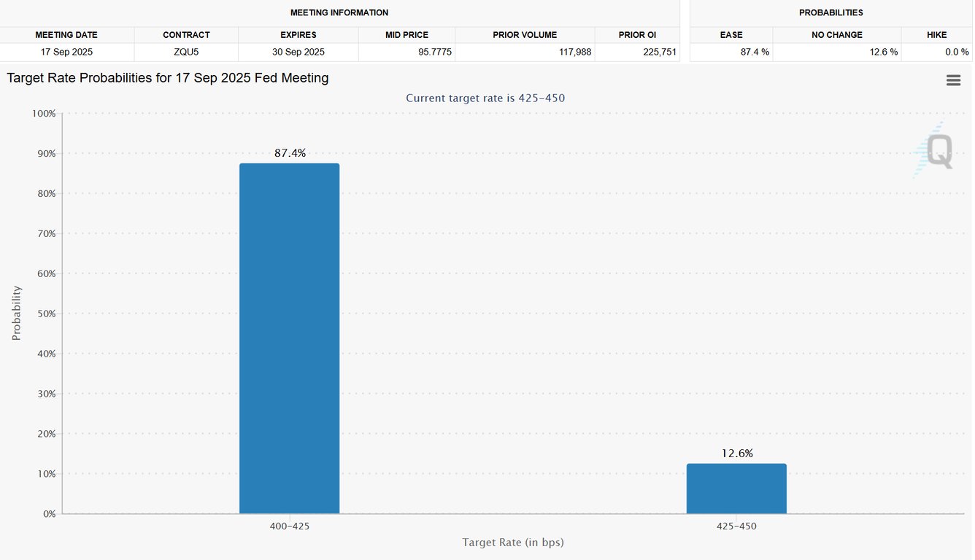The image size is (975, 560).
Task: Click the chart title text
Action: pos(166,77)
